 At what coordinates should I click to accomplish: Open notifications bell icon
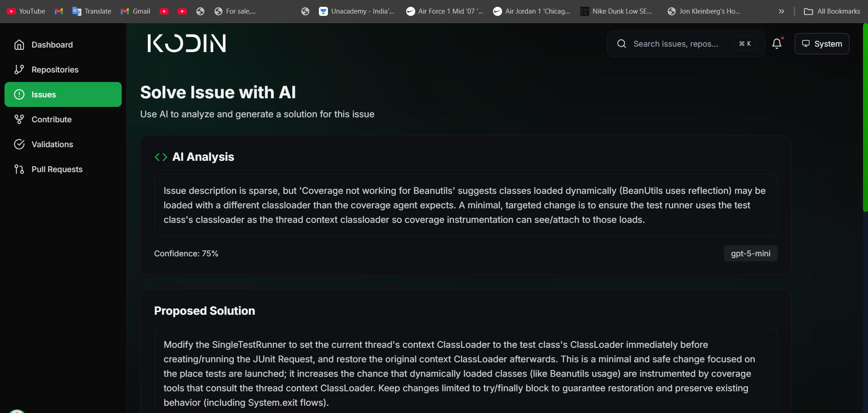point(777,43)
